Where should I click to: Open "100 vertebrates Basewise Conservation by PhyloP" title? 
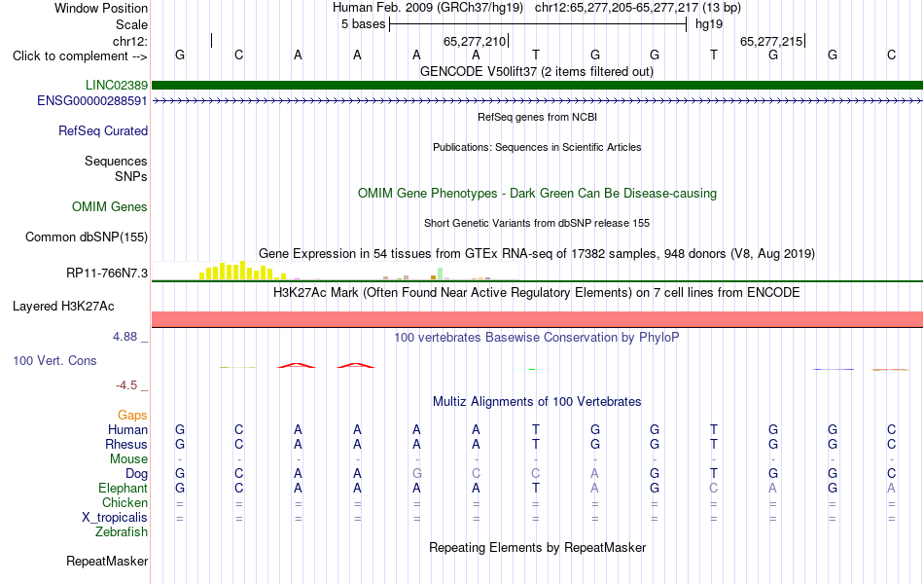point(537,338)
